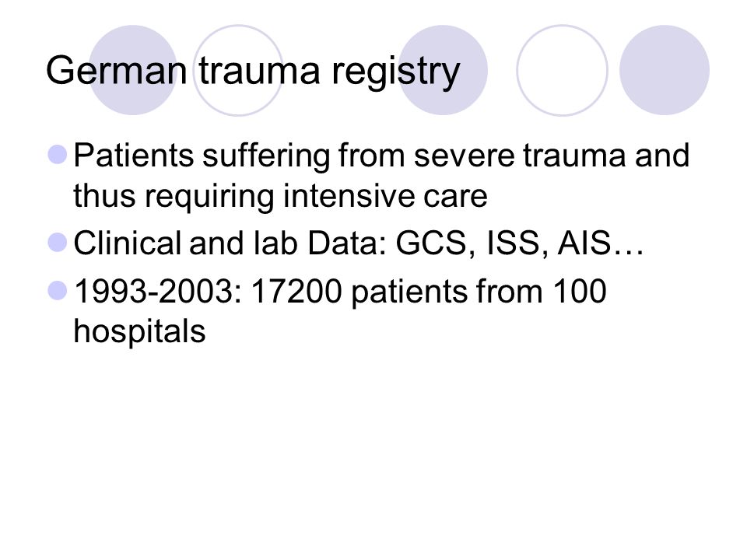Click the first filled lavender circle in header
747x560 pixels.
coord(133,70)
